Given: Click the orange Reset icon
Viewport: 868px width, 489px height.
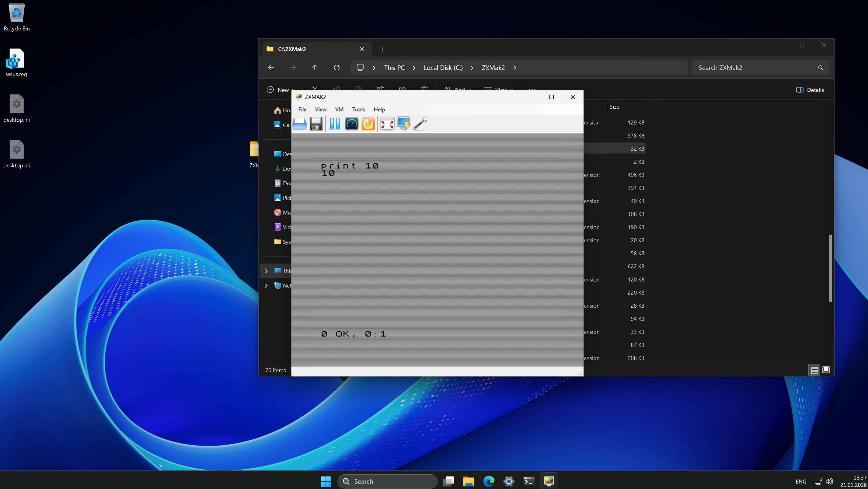Looking at the screenshot, I should click(x=368, y=124).
